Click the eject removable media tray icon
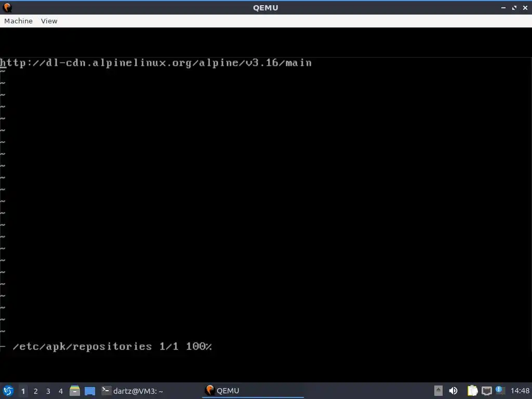532x399 pixels. [438, 391]
